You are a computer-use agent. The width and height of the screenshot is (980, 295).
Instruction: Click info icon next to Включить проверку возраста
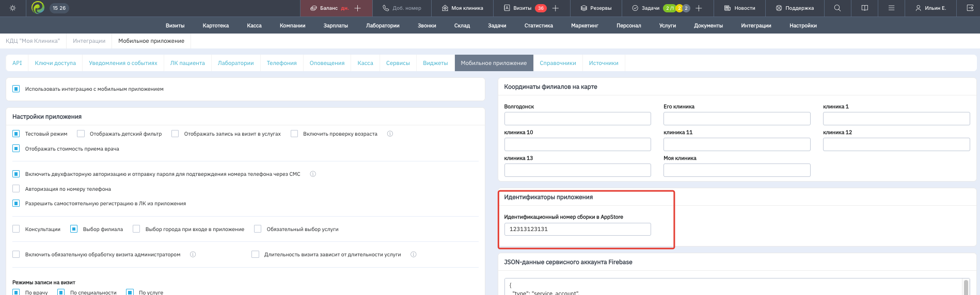390,134
